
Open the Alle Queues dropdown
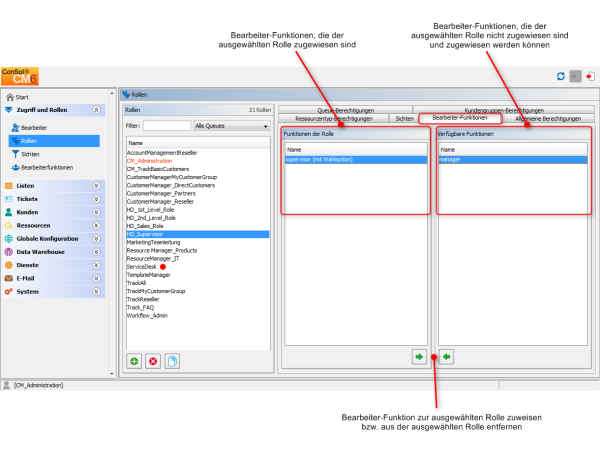click(x=232, y=126)
